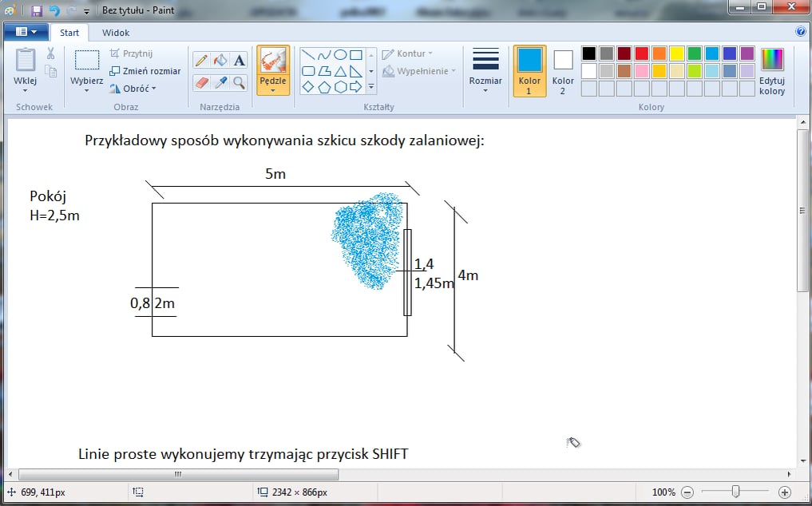Click Zmień rozmiar to resize image

[x=145, y=71]
